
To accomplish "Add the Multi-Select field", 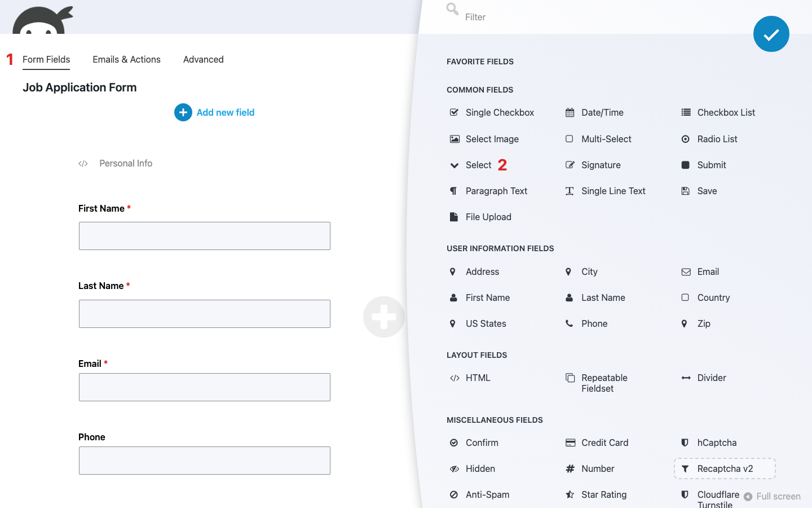I will (x=598, y=139).
